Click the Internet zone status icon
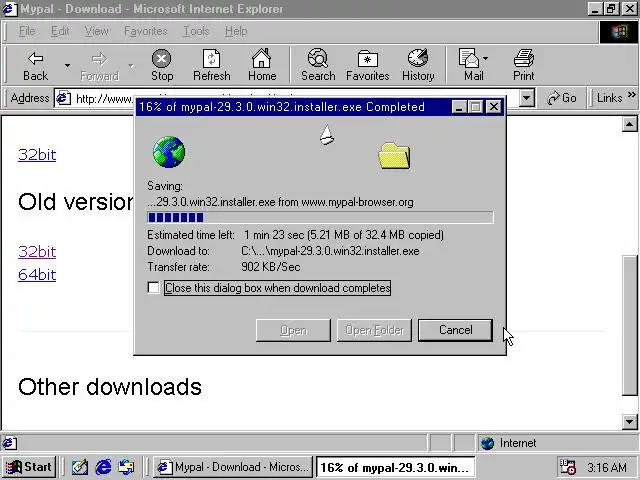Screen dimensions: 640x480 point(487,443)
